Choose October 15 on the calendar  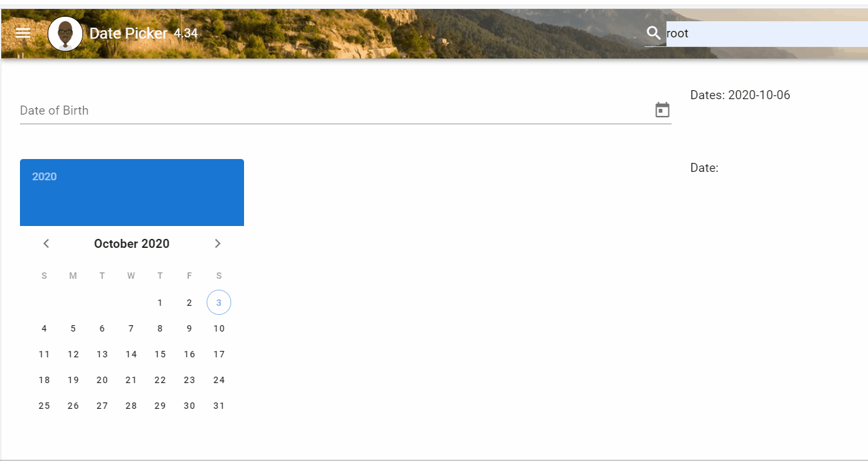pyautogui.click(x=160, y=354)
